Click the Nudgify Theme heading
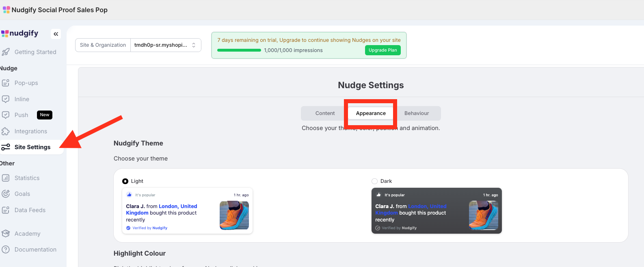 coord(138,143)
